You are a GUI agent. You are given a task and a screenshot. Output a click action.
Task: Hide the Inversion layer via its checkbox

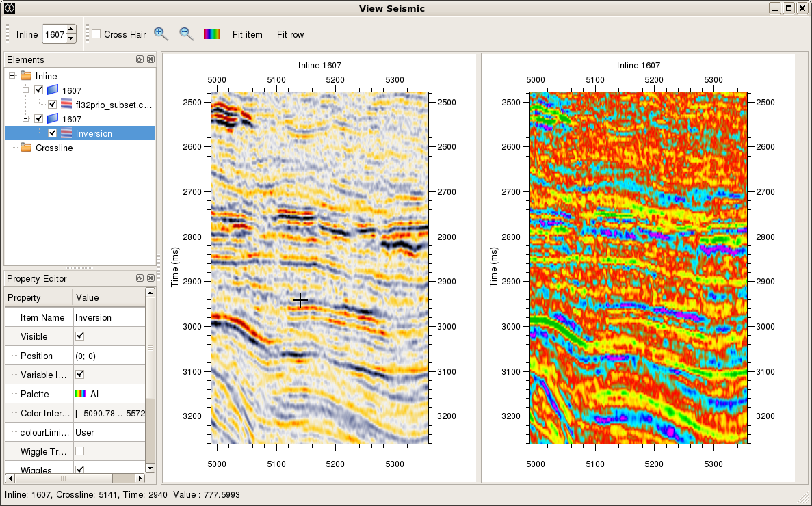[x=52, y=132]
